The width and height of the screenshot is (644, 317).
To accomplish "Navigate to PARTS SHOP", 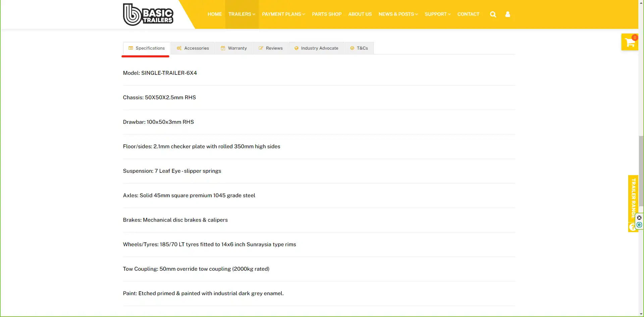I will click(326, 14).
